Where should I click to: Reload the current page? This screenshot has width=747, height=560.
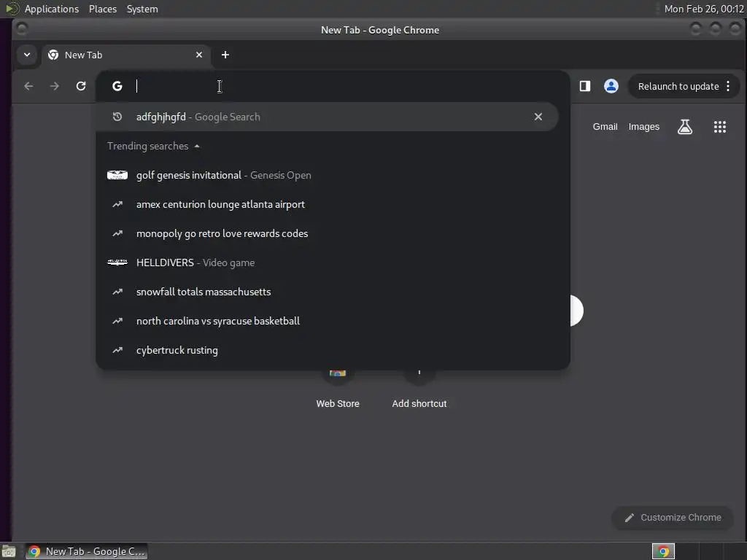[81, 86]
